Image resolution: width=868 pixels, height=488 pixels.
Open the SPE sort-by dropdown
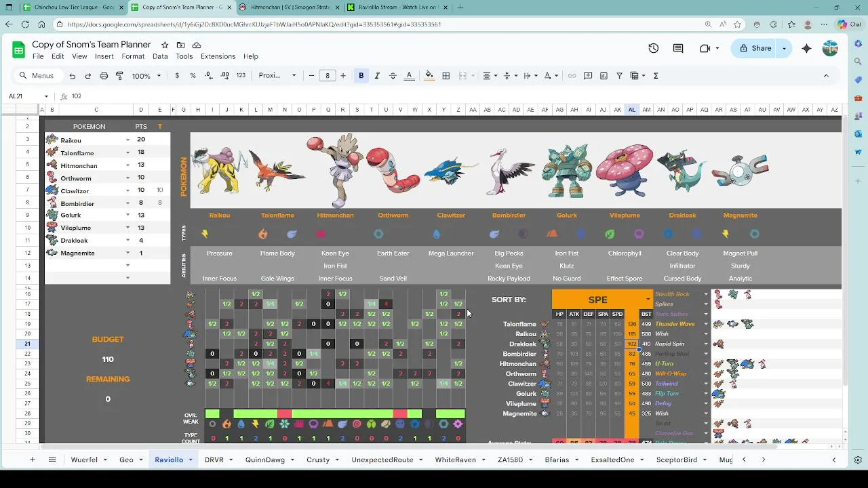point(648,300)
